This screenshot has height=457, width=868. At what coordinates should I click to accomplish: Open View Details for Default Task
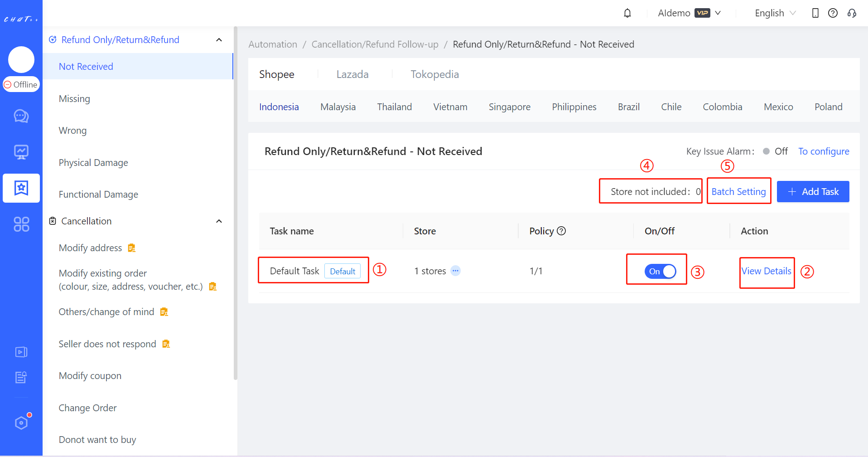click(x=767, y=271)
